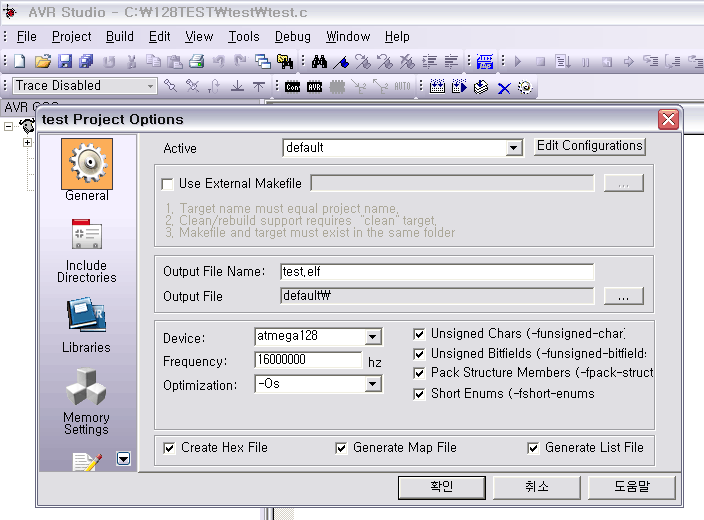Image resolution: width=704 pixels, height=520 pixels.
Task: Open the Project menu
Action: (71, 36)
